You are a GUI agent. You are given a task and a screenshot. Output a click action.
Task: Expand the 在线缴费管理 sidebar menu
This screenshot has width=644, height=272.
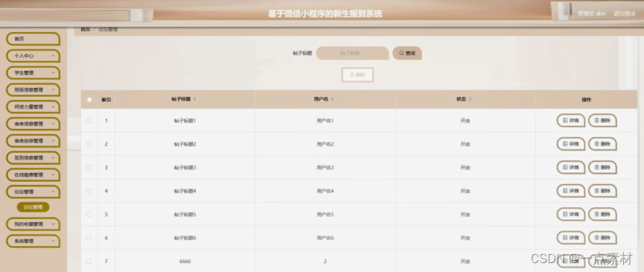[x=33, y=174]
